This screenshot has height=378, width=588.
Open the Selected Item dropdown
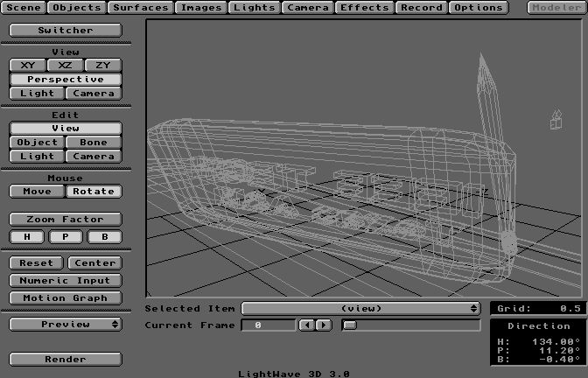(x=360, y=309)
